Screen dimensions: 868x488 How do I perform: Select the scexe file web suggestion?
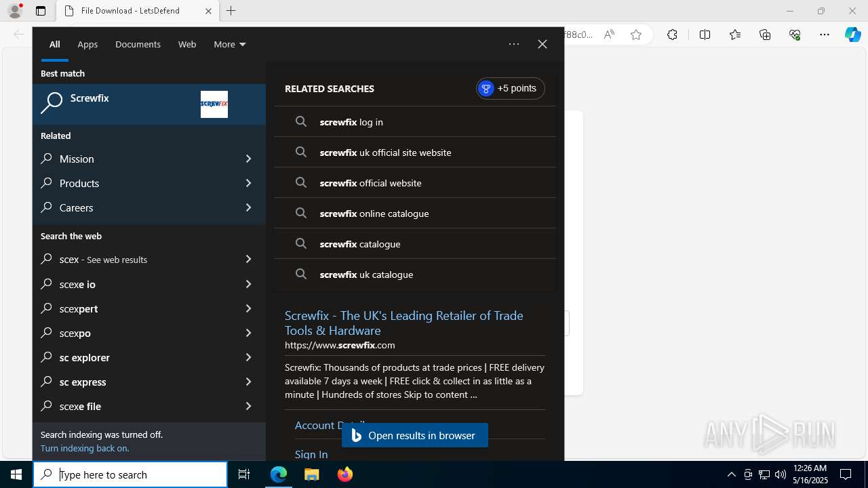[149, 406]
